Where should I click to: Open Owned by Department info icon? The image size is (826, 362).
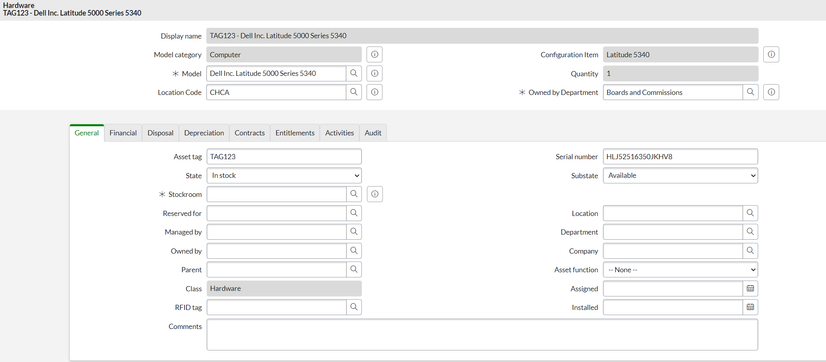click(771, 92)
